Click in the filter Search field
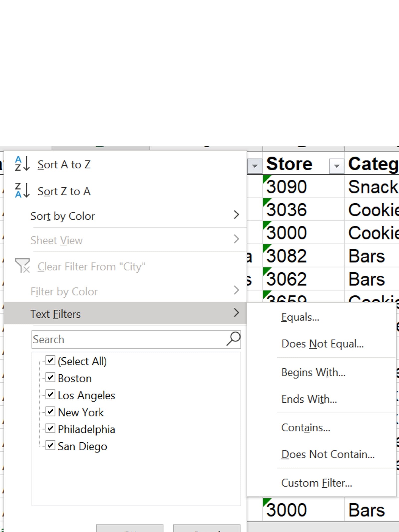 [x=128, y=339]
